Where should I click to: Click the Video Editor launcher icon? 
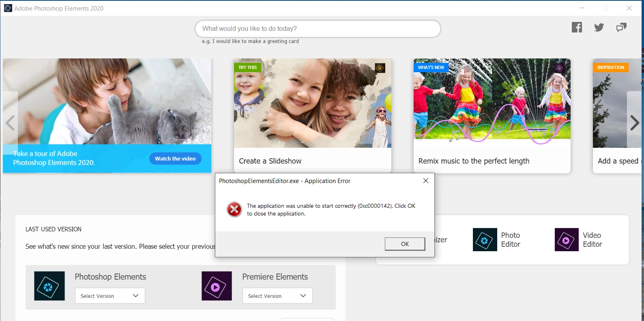click(x=567, y=240)
